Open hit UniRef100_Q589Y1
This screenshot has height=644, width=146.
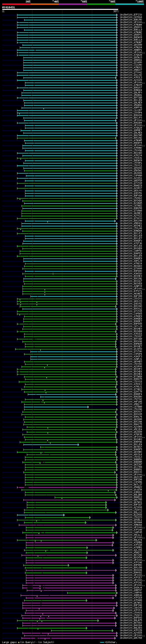click(x=131, y=27)
